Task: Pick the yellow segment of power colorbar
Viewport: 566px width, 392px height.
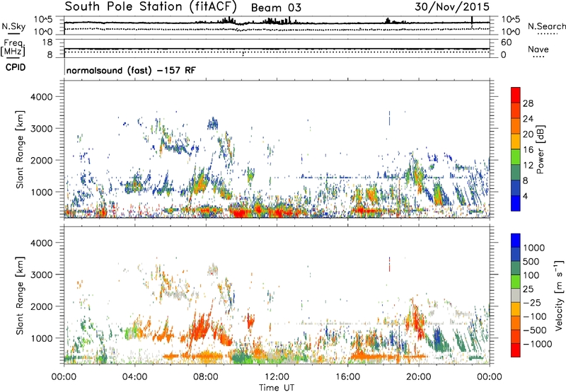Action: click(x=516, y=142)
